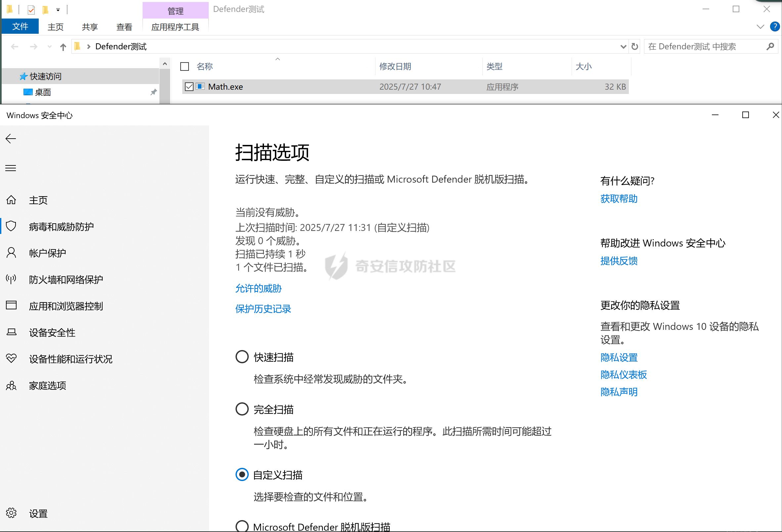
Task: Click the shield icon for 病毒和威胁防护
Action: point(11,226)
